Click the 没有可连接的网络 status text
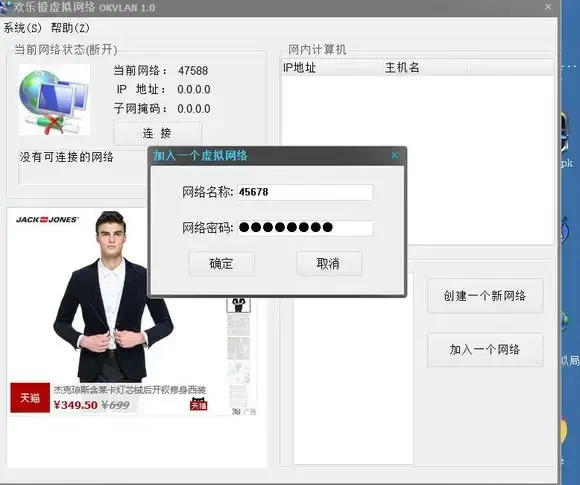The image size is (580, 485). [x=67, y=157]
